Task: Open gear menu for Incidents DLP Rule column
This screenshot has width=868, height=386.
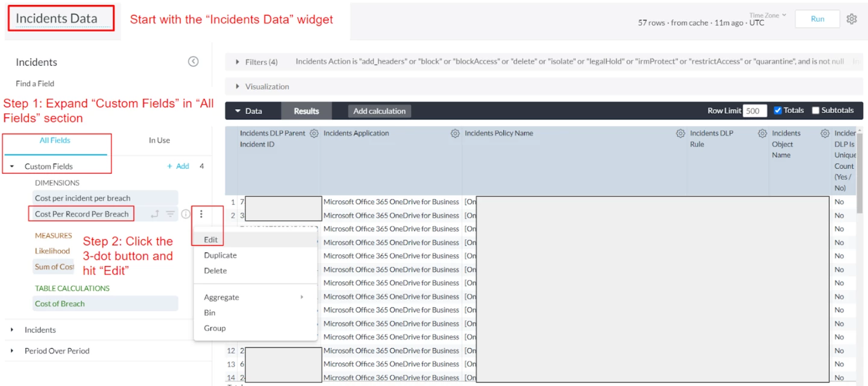Action: (762, 133)
